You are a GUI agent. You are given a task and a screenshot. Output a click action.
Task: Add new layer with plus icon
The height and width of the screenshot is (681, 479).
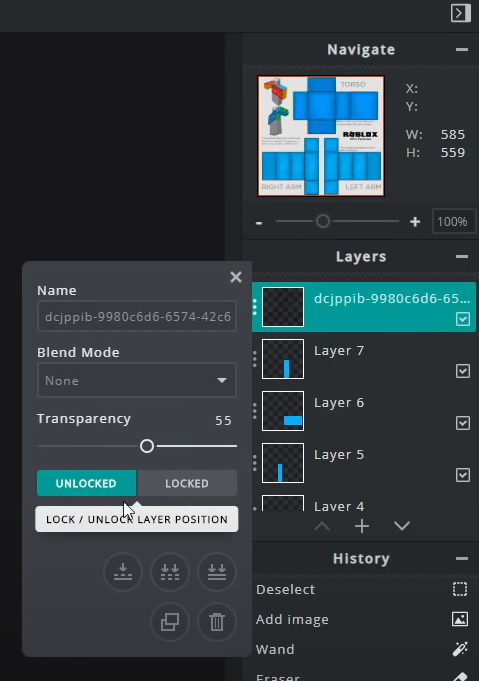pyautogui.click(x=362, y=526)
